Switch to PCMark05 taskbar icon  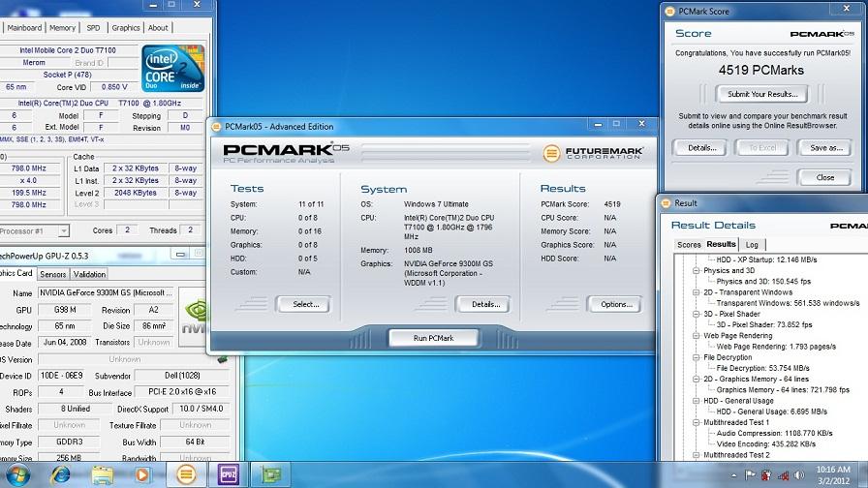point(186,474)
